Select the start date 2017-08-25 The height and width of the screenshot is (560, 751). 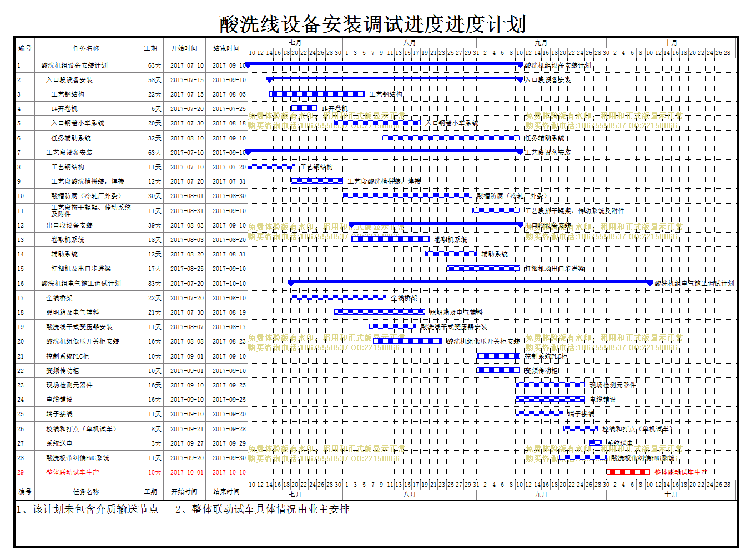(187, 269)
